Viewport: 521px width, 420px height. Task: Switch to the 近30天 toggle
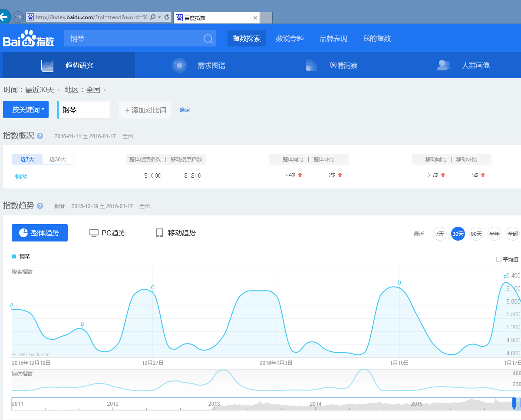pyautogui.click(x=57, y=159)
